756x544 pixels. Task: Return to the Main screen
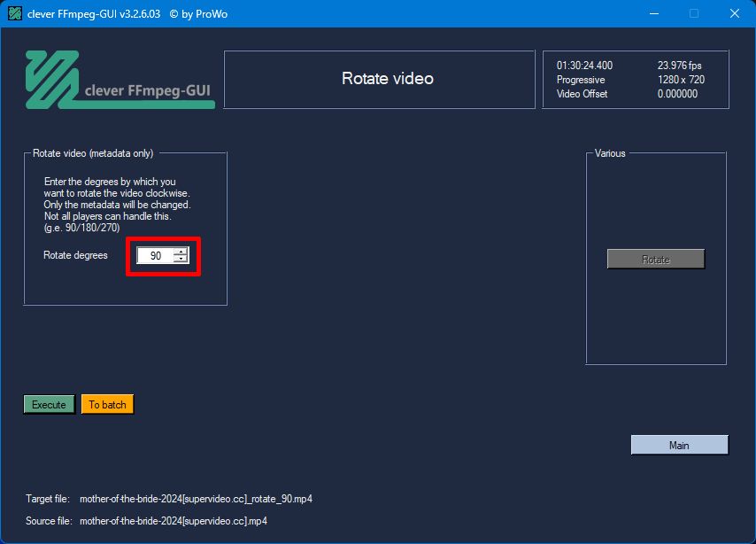(x=679, y=445)
